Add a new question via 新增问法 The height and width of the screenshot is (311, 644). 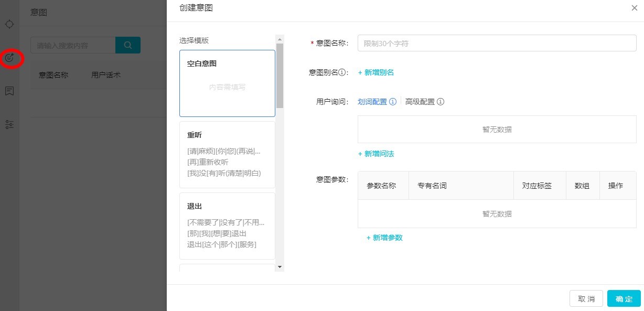tap(376, 154)
